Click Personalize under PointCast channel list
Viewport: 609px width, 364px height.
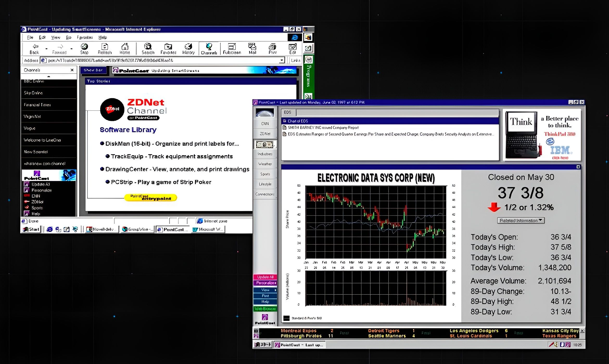(x=41, y=190)
